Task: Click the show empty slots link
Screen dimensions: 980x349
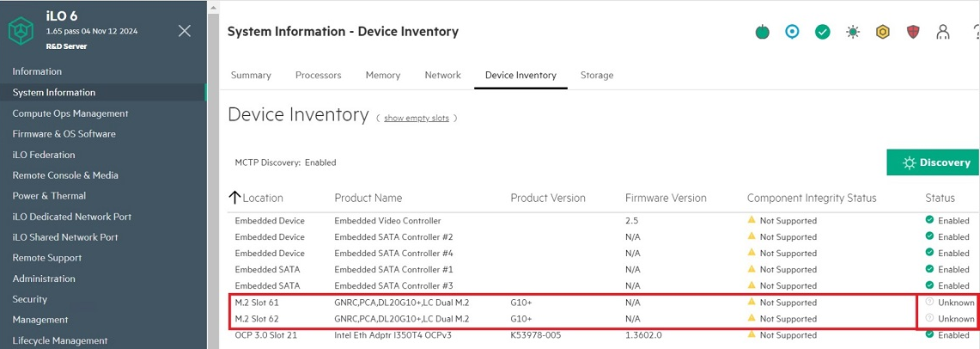Action: (x=417, y=118)
